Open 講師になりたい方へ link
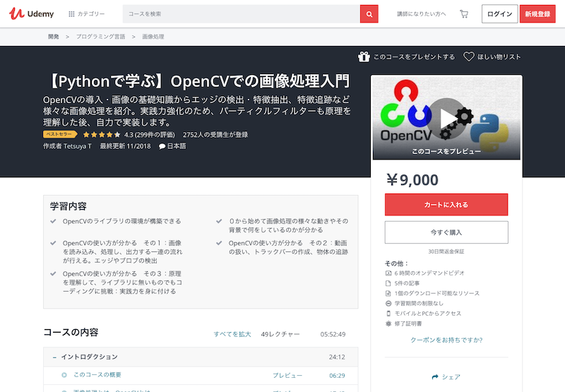 coord(421,13)
